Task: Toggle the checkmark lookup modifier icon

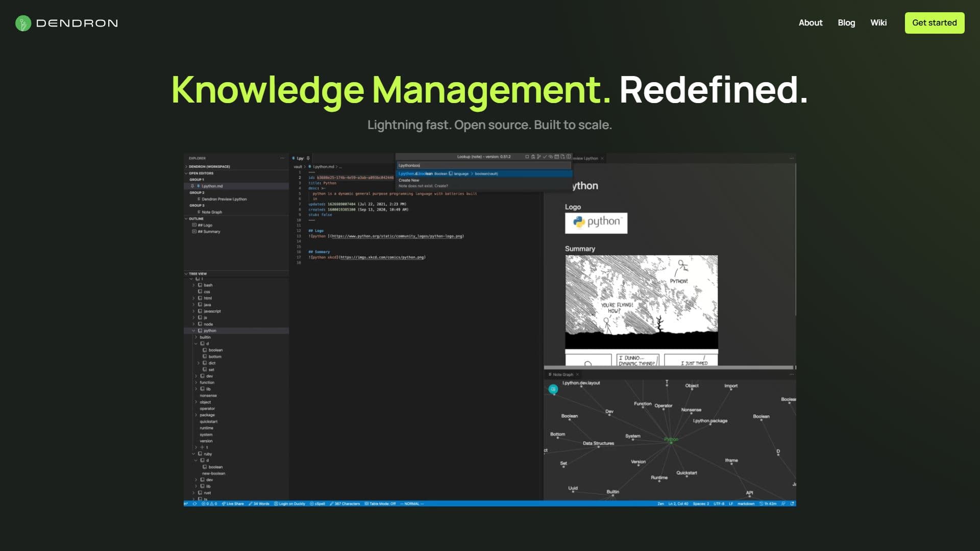Action: tap(545, 157)
